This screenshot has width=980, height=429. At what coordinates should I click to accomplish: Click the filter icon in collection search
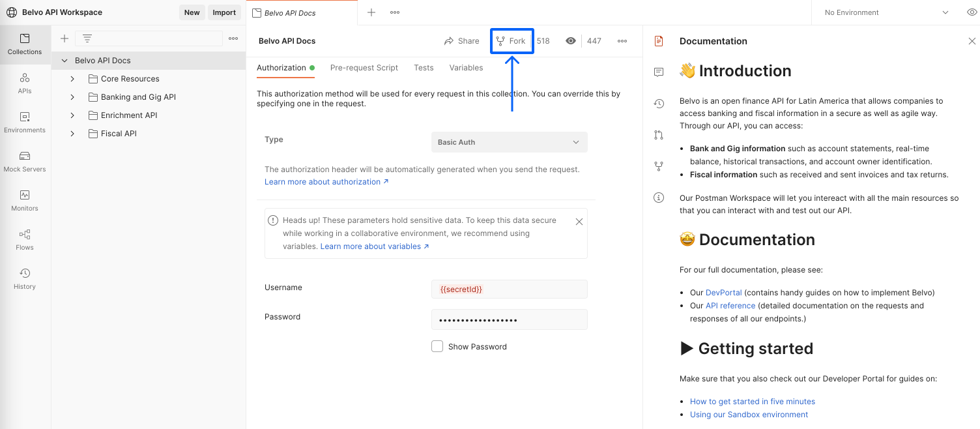pyautogui.click(x=87, y=38)
